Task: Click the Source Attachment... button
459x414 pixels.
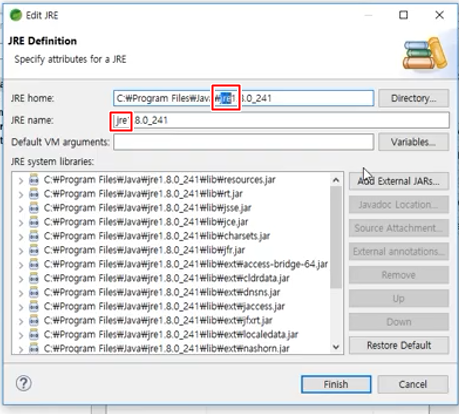Action: (x=399, y=228)
